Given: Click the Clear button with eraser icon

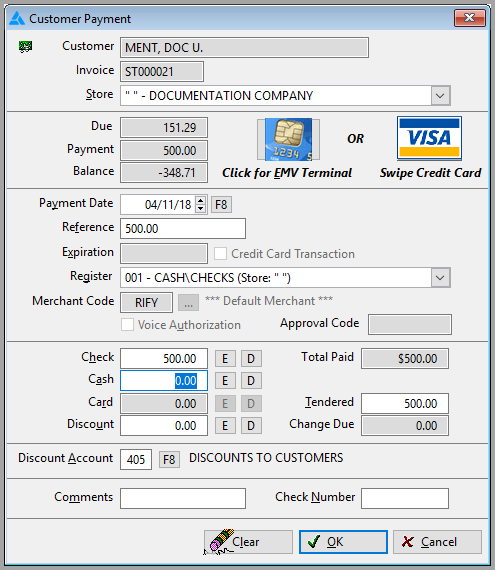Looking at the screenshot, I should pyautogui.click(x=248, y=542).
